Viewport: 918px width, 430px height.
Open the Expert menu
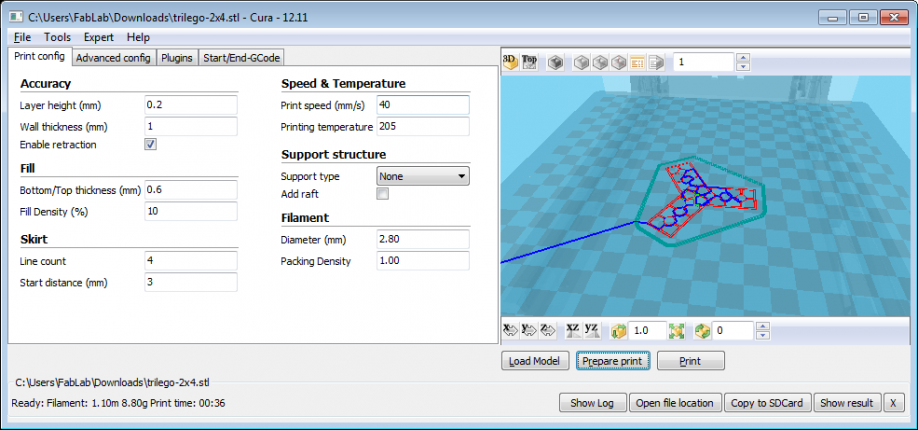pos(98,37)
